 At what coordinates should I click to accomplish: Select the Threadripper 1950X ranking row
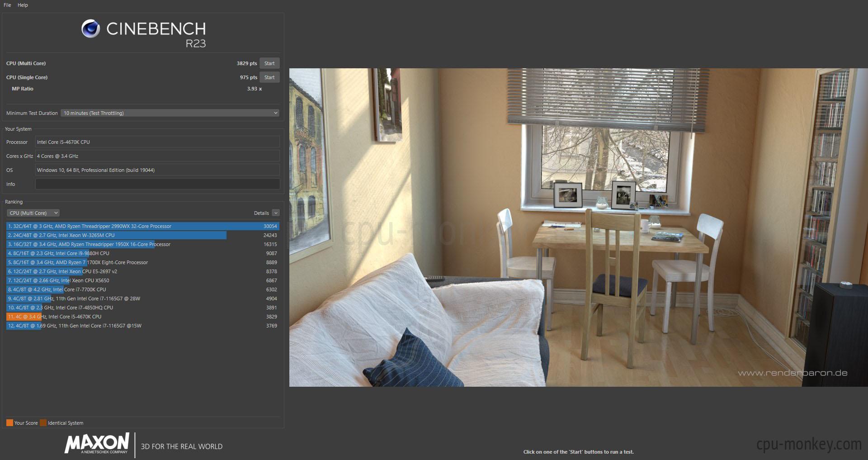143,244
